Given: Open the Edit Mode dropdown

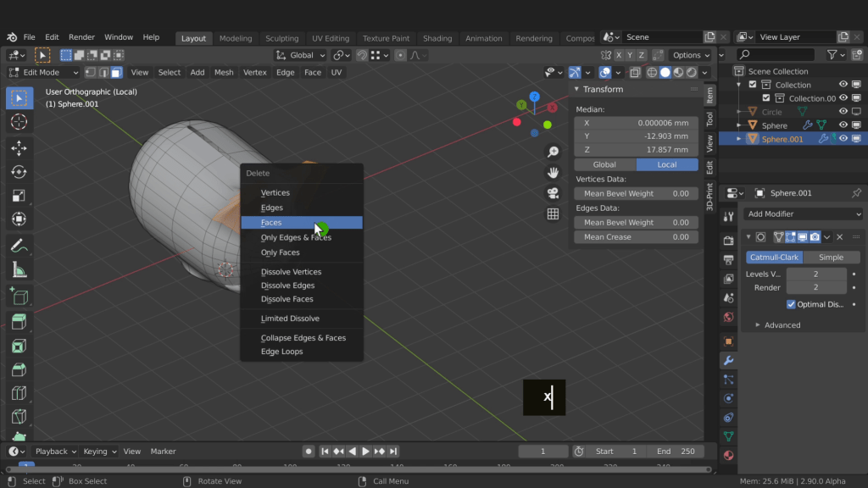Looking at the screenshot, I should click(42, 73).
